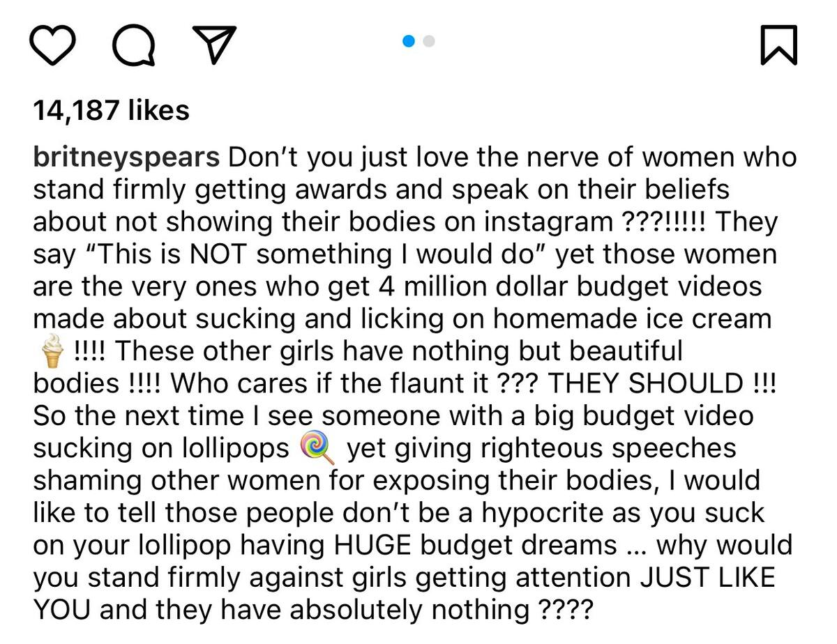Like the post with the heart icon
This screenshot has width=837, height=644.
point(53,45)
